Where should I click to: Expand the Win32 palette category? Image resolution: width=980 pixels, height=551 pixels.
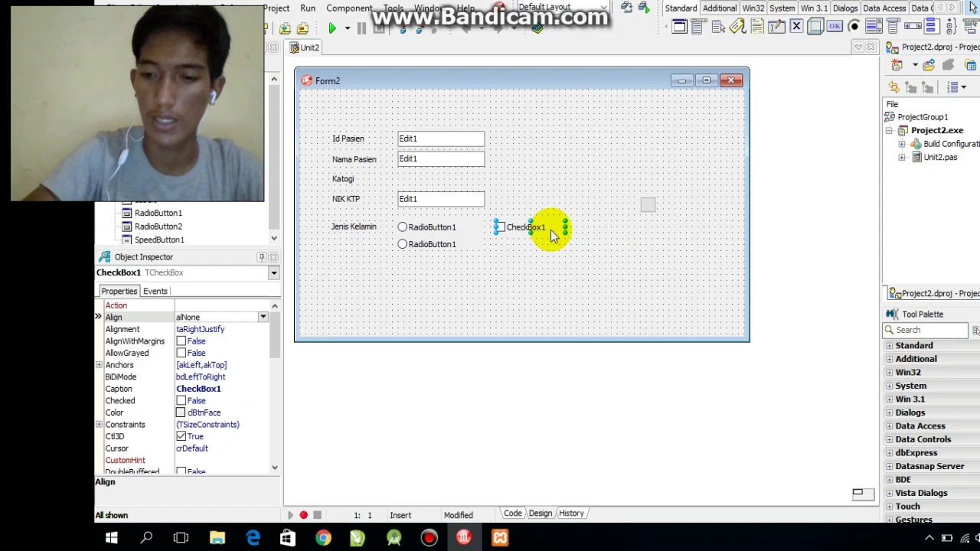pyautogui.click(x=890, y=373)
